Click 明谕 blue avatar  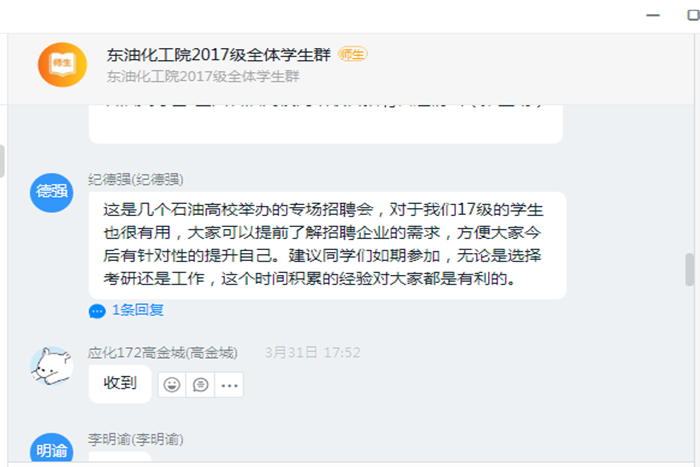click(52, 449)
